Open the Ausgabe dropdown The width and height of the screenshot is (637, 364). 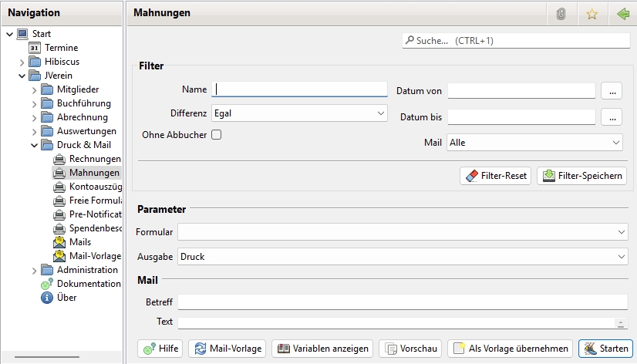click(403, 257)
